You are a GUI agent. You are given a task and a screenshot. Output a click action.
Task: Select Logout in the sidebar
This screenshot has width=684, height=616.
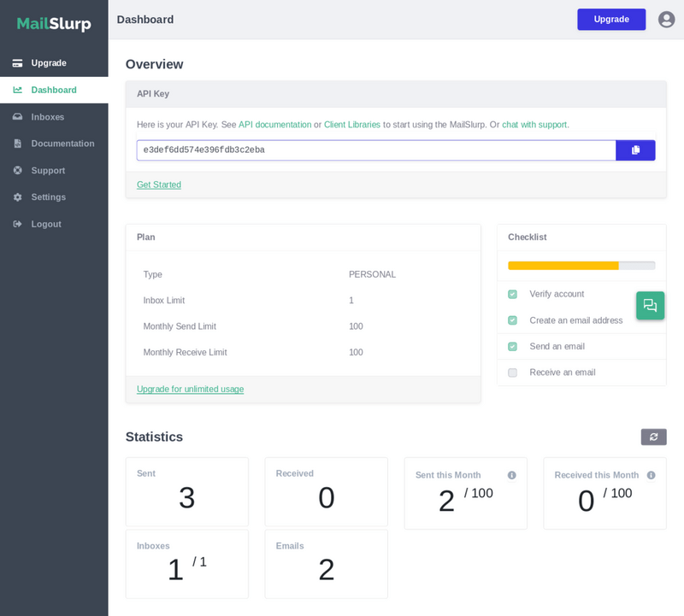click(54, 224)
